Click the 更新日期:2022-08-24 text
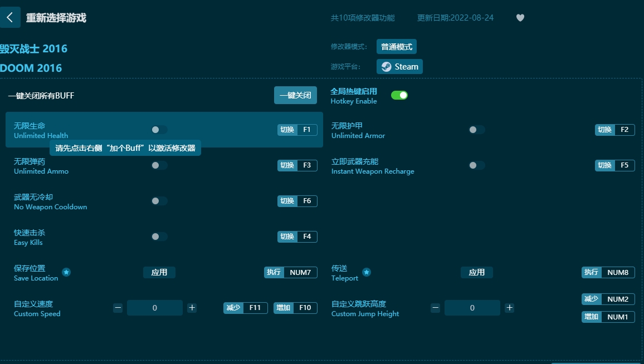This screenshot has width=644, height=364. click(455, 18)
